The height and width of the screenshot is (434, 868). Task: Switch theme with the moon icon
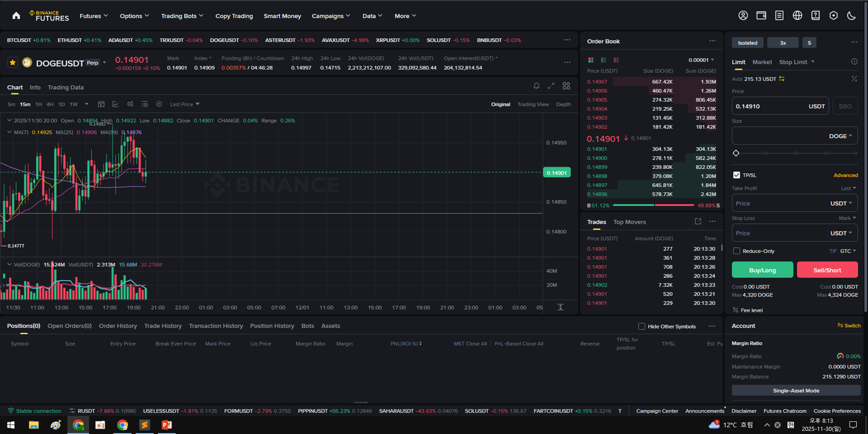[x=851, y=16]
